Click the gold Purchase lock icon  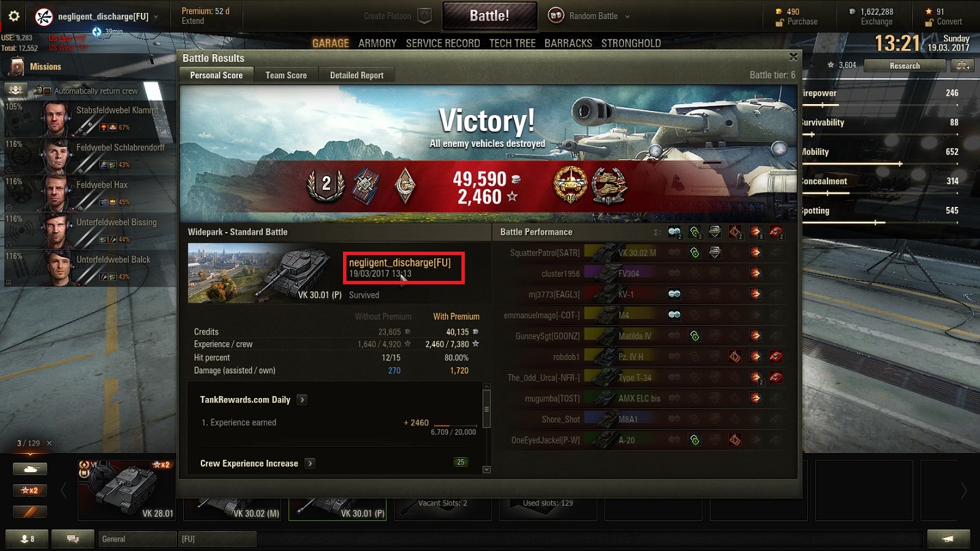tap(780, 22)
